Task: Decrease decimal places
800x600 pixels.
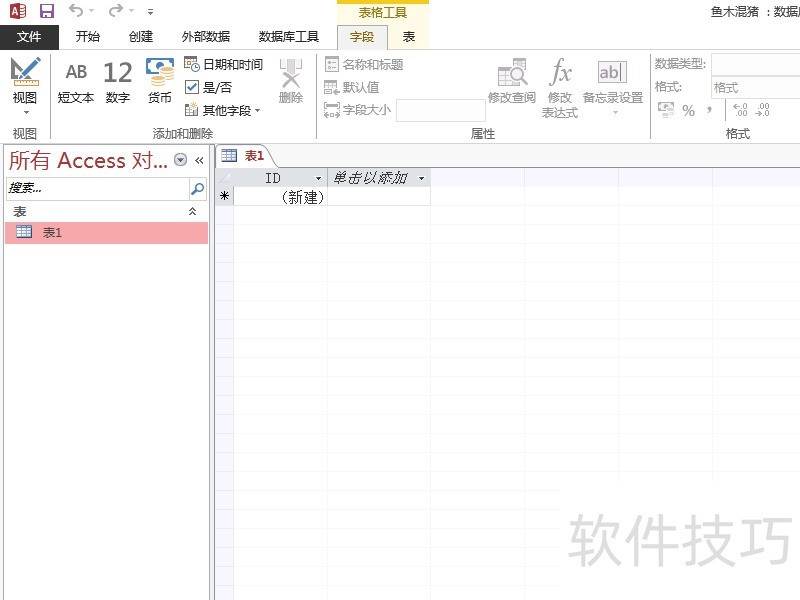Action: pyautogui.click(x=762, y=110)
